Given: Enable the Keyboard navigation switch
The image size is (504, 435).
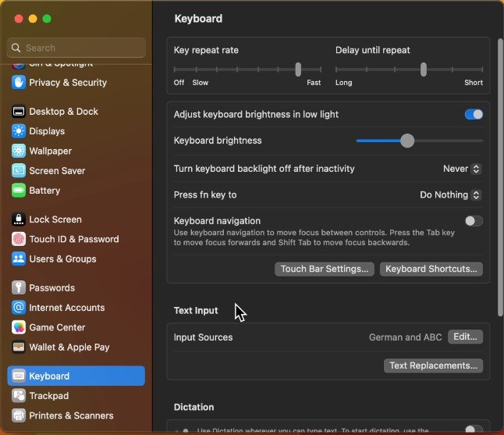Looking at the screenshot, I should pos(474,221).
